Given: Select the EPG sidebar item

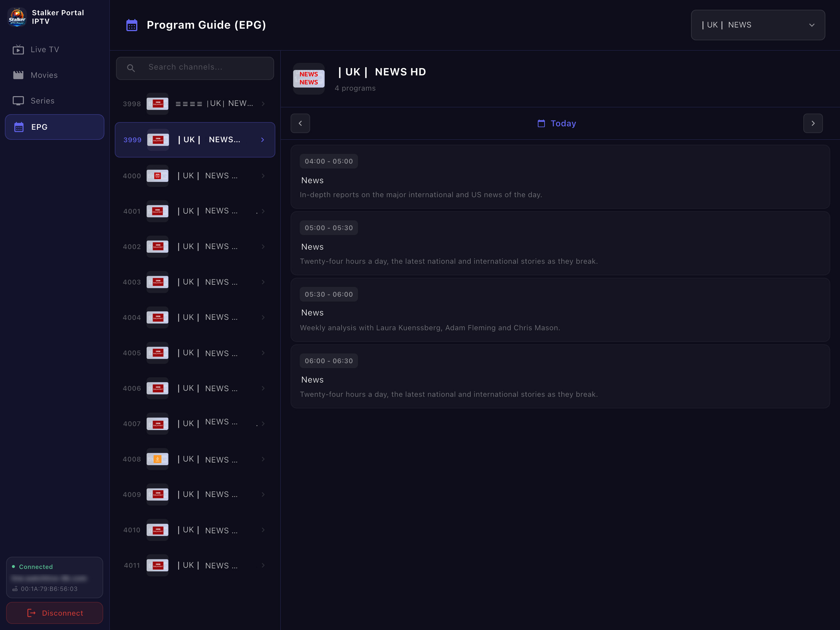Looking at the screenshot, I should 54,127.
